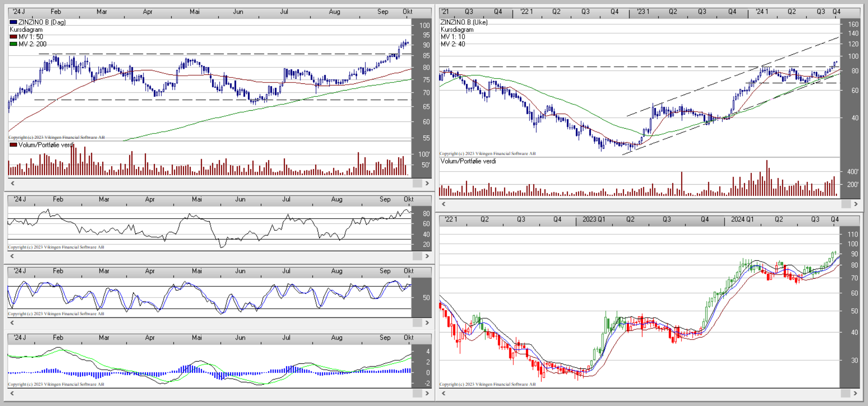
Task: Click the 2024 Q1 marker on the time axis
Action: tap(742, 220)
